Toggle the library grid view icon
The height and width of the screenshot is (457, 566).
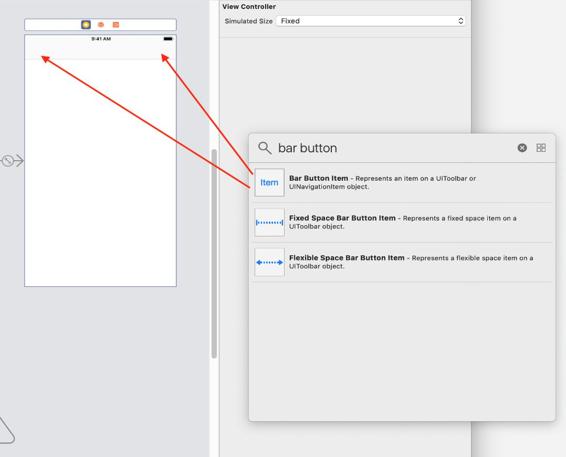tap(541, 148)
